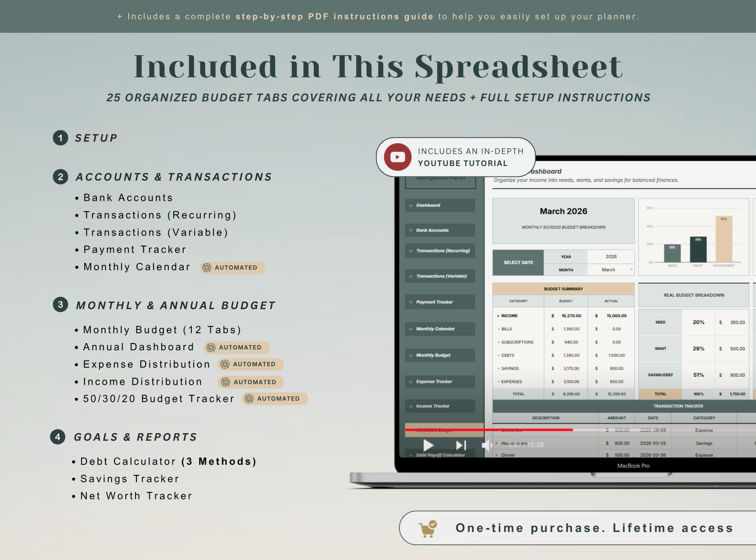
Task: Expand the INCOME category row
Action: click(x=498, y=316)
